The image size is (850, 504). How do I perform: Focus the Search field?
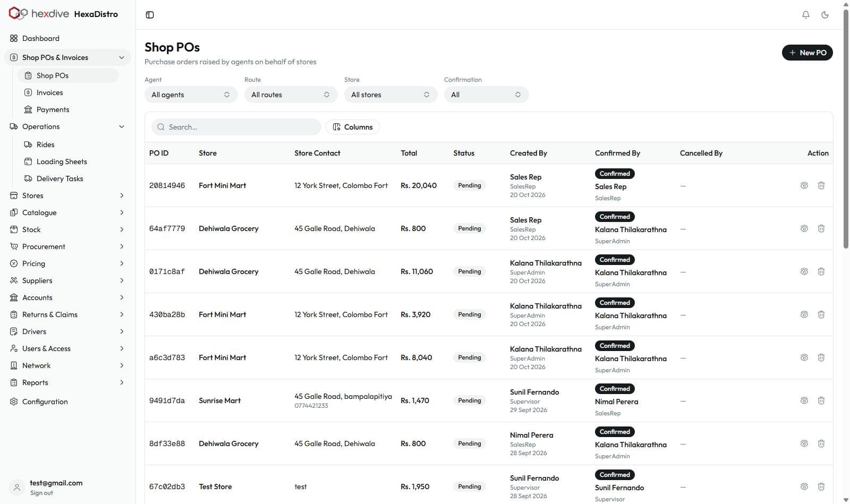click(x=236, y=127)
